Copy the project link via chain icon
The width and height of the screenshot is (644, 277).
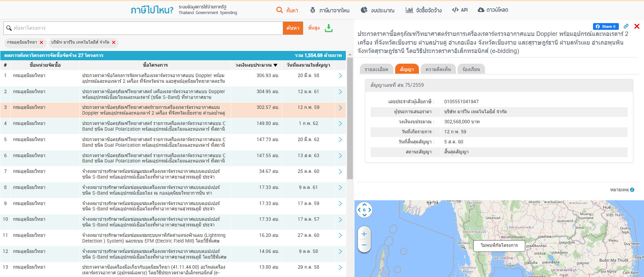point(626,26)
